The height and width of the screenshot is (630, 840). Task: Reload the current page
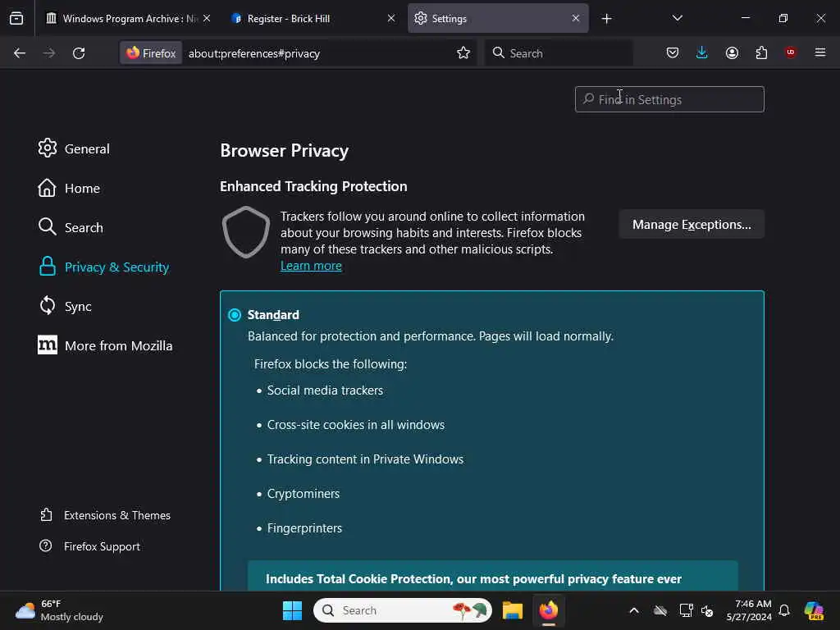79,53
